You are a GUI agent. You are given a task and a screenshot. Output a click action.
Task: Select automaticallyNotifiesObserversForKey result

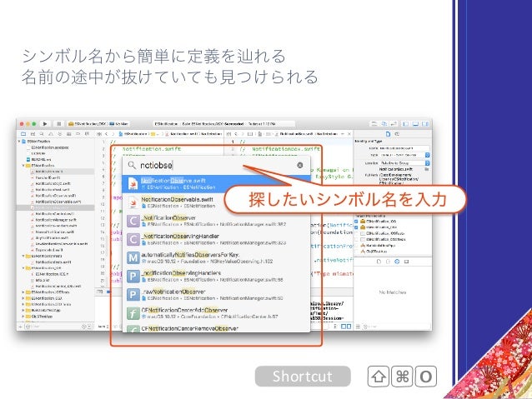point(216,257)
